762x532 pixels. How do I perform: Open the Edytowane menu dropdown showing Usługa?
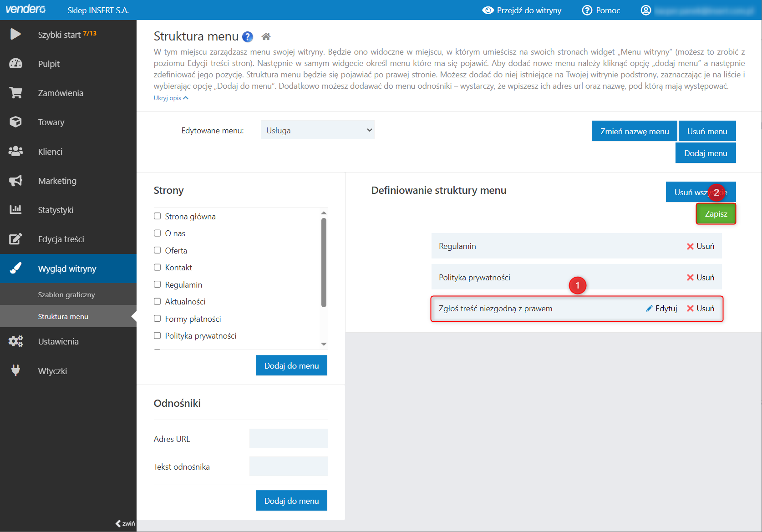[318, 130]
